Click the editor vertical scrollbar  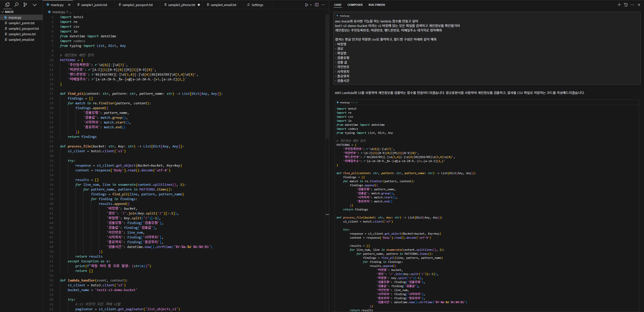[327, 76]
